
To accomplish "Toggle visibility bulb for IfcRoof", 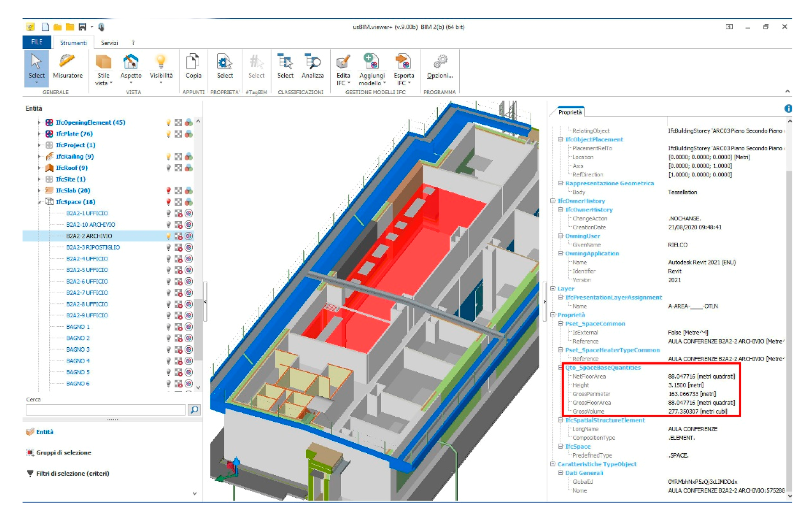I will pos(169,168).
